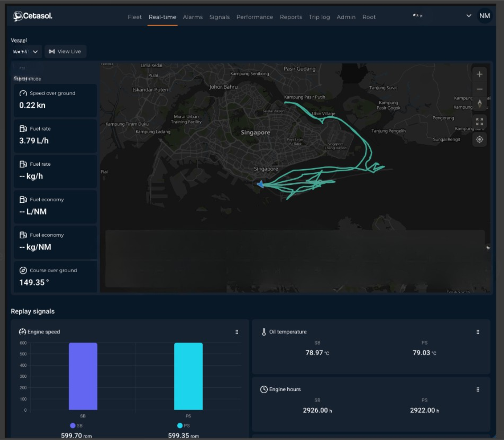Click the Speed over ground gauge icon
The height and width of the screenshot is (440, 504).
(23, 93)
